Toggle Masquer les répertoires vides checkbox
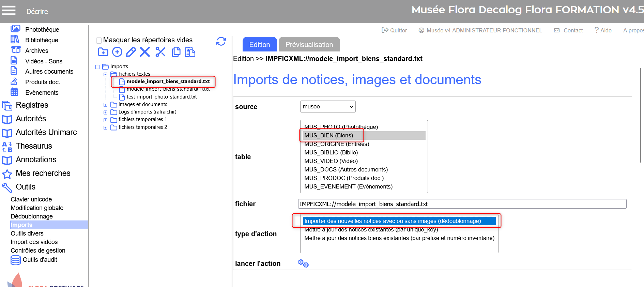 99,41
